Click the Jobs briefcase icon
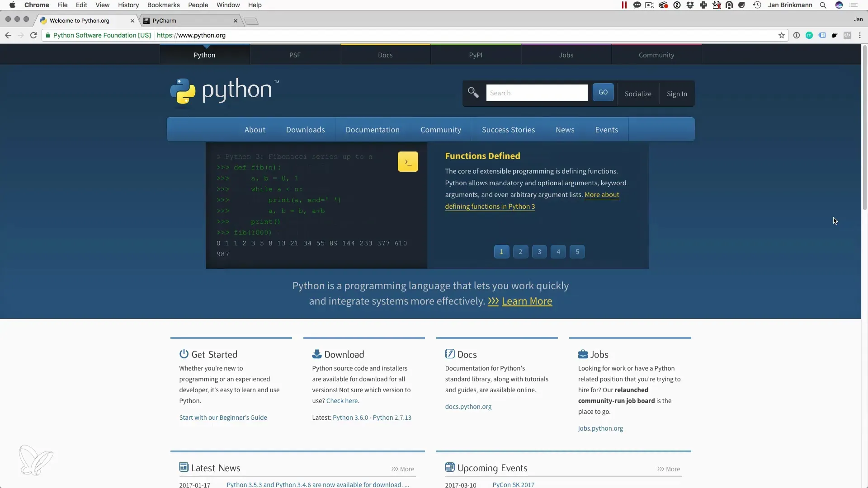868x488 pixels. coord(583,354)
